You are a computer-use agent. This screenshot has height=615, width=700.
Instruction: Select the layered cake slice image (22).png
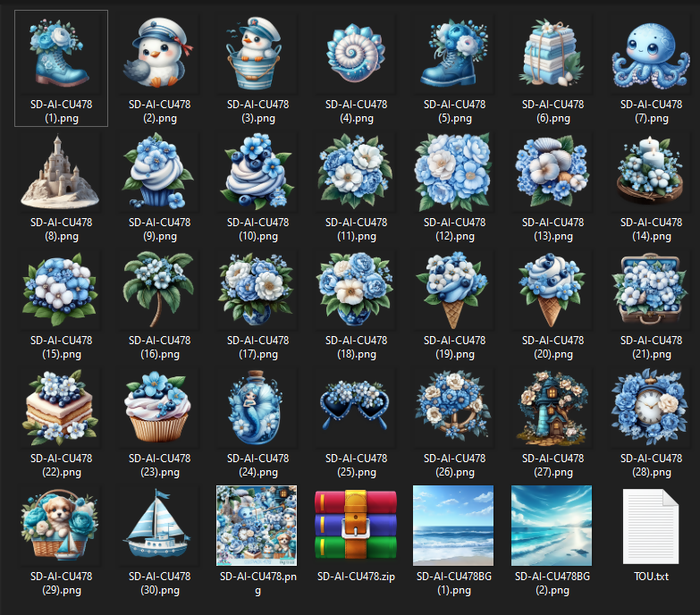62,409
